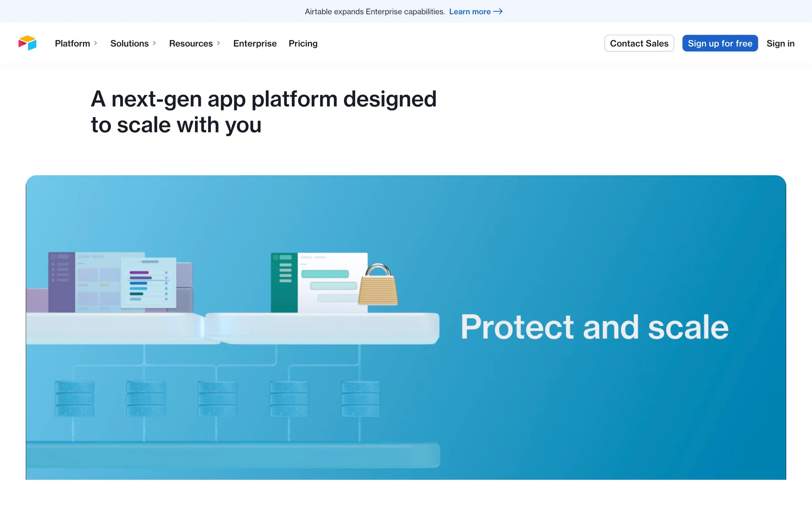Expand the chevron beside Solutions

(154, 43)
